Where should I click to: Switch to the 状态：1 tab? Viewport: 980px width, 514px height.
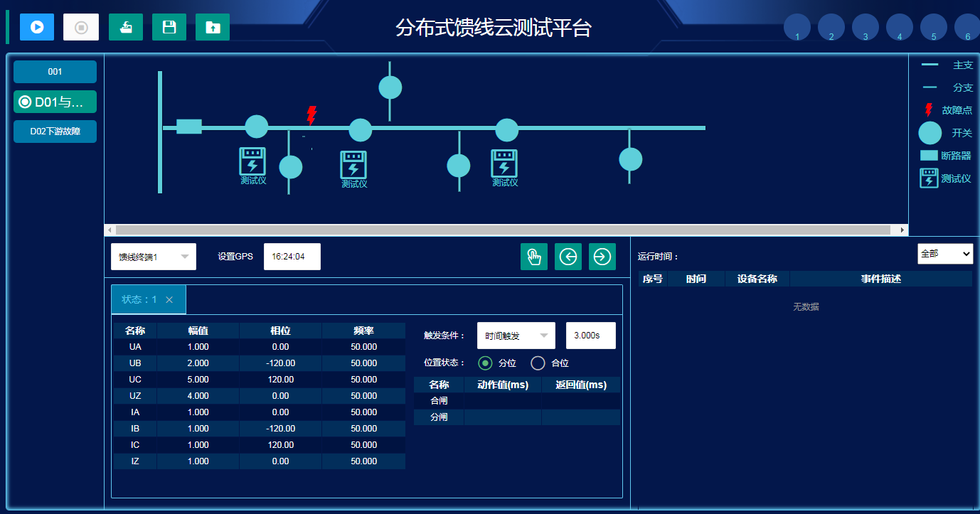point(139,300)
